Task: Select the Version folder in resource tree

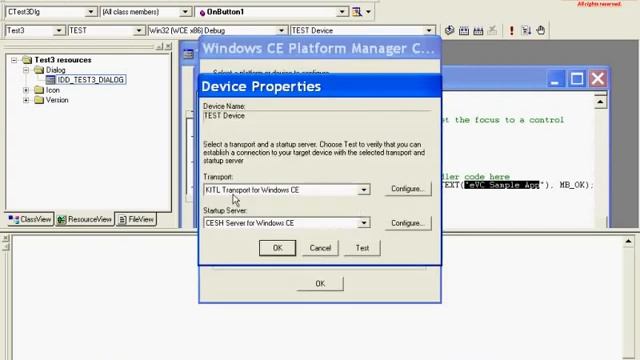Action: (x=57, y=100)
